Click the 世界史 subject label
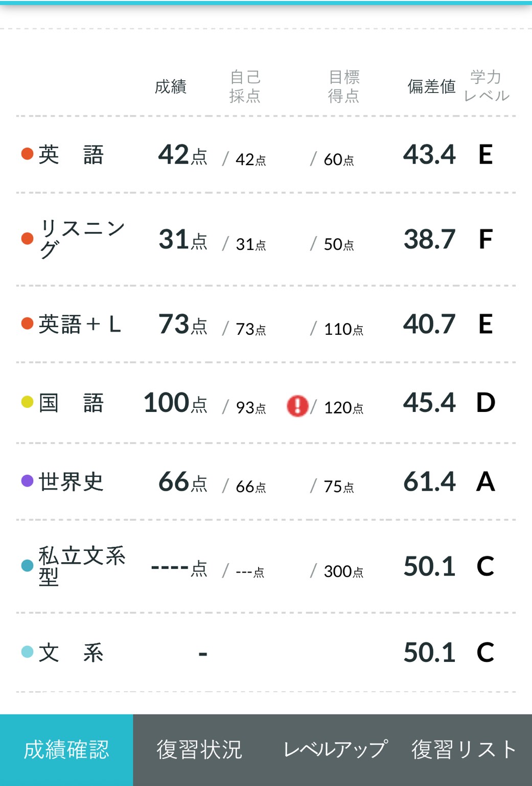Image resolution: width=532 pixels, height=786 pixels. [71, 481]
